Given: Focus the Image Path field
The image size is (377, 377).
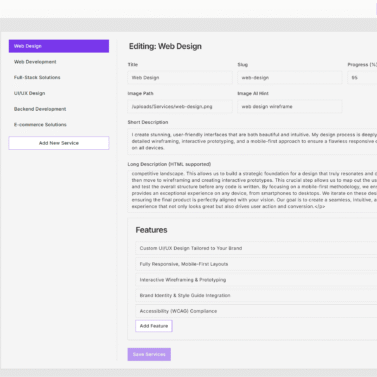Looking at the screenshot, I should tap(180, 106).
